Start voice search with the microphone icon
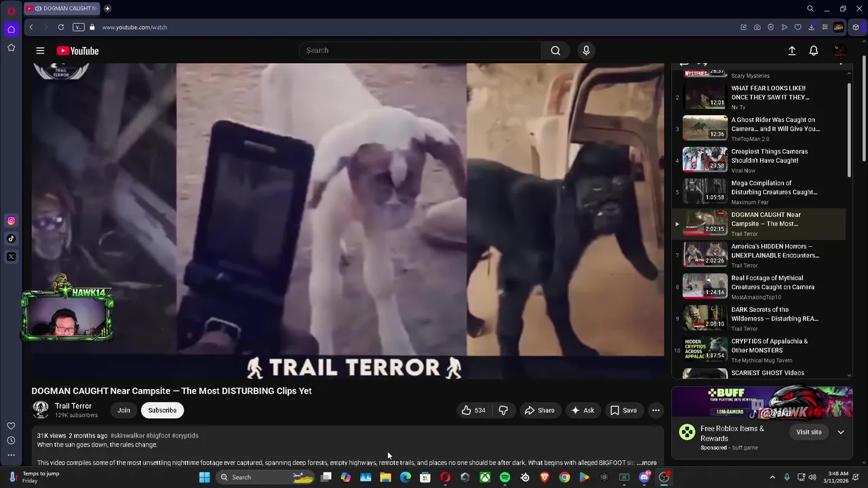The image size is (868, 488). [587, 51]
